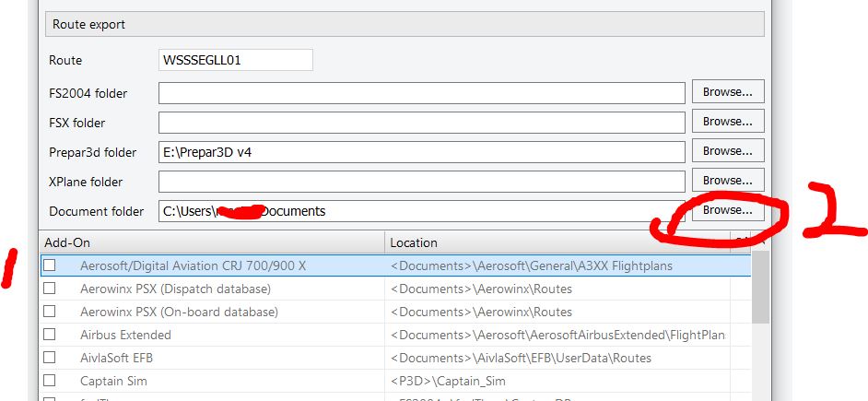Sort list by Location column header
This screenshot has width=868, height=401.
[x=557, y=242]
